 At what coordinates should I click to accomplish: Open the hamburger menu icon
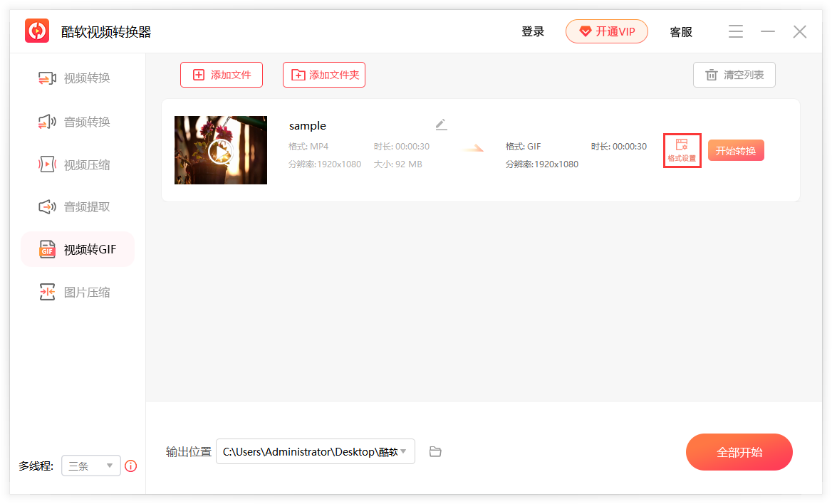735,31
